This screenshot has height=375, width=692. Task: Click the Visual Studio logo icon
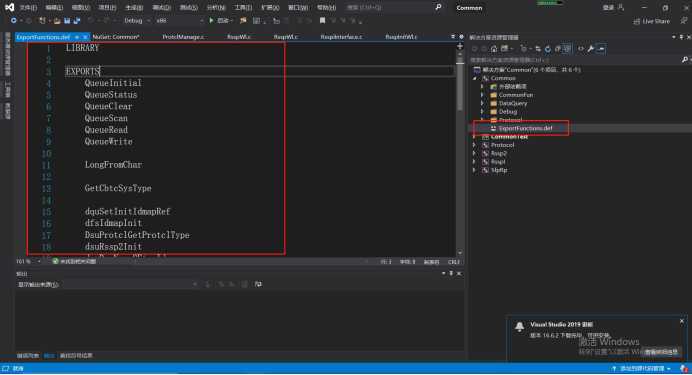click(x=9, y=7)
